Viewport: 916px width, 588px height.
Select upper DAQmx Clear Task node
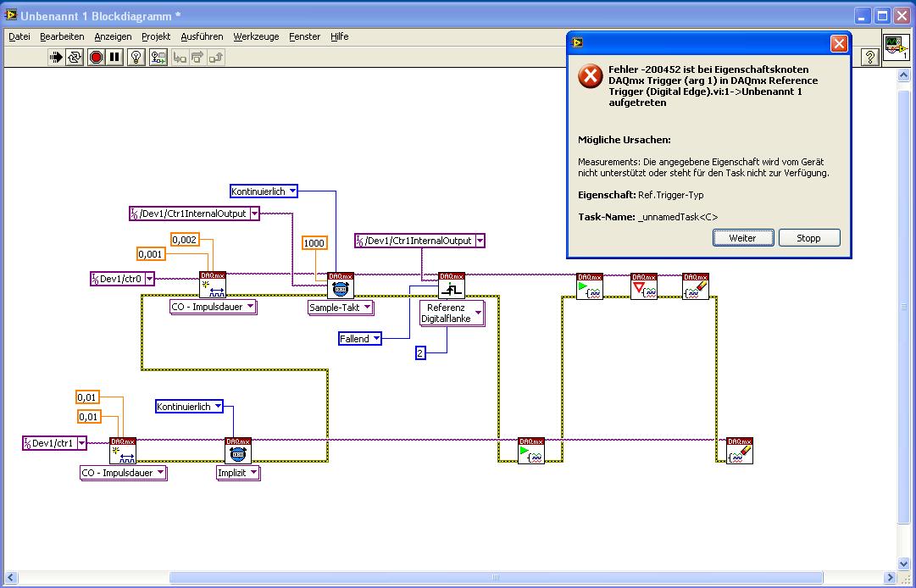pyautogui.click(x=696, y=286)
